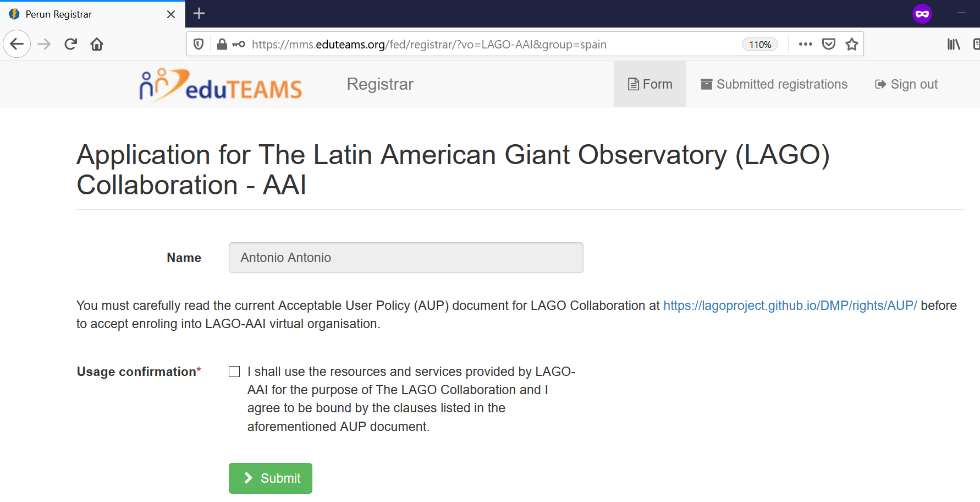Open the Library bookmarks icon
This screenshot has height=502, width=980.
(x=954, y=44)
